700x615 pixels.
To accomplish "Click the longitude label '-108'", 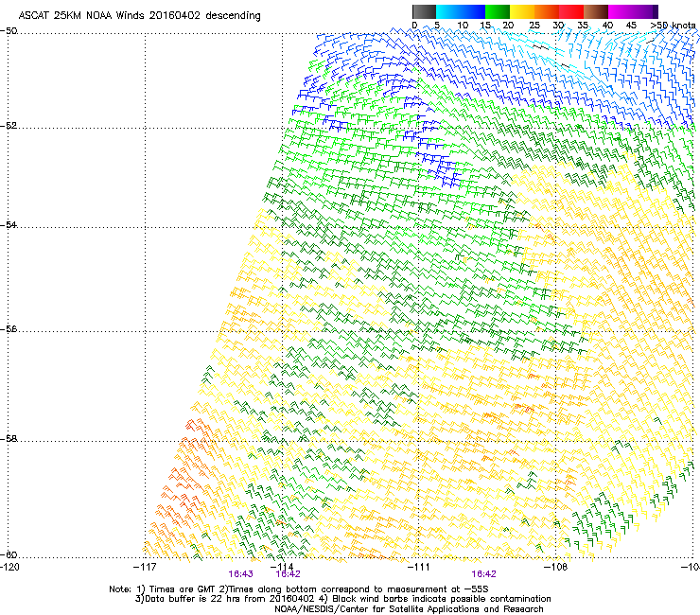I will pyautogui.click(x=555, y=567).
